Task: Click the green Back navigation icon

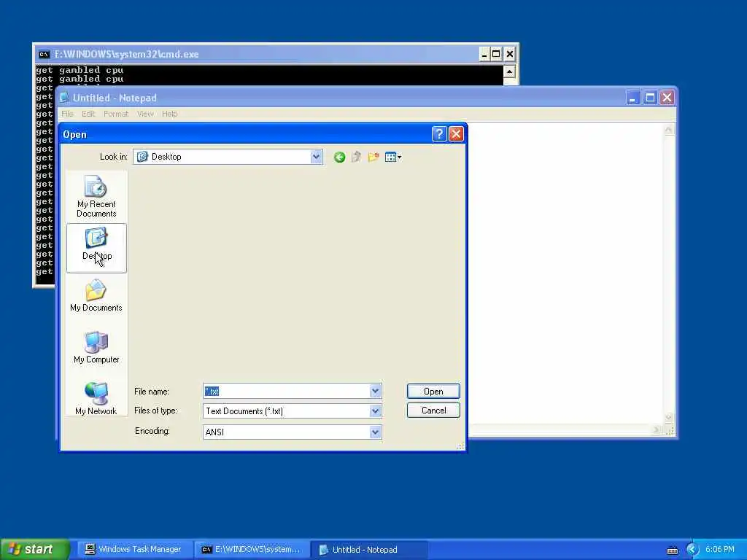Action: point(340,157)
